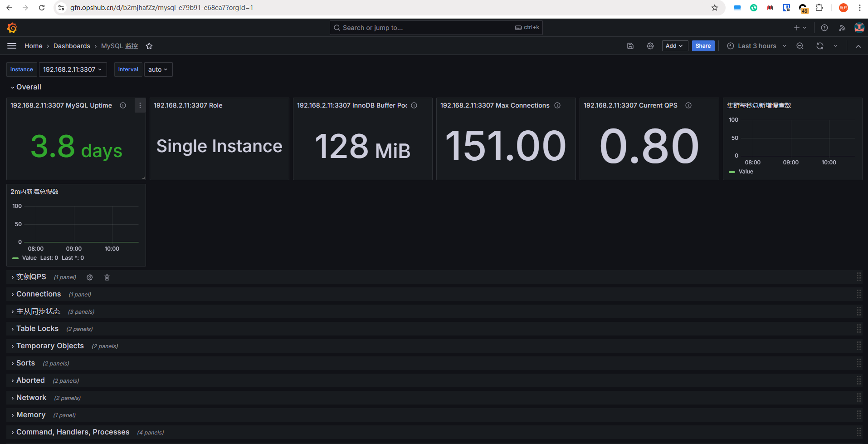Open the user profile avatar
Image resolution: width=868 pixels, height=444 pixels.
pyautogui.click(x=859, y=28)
